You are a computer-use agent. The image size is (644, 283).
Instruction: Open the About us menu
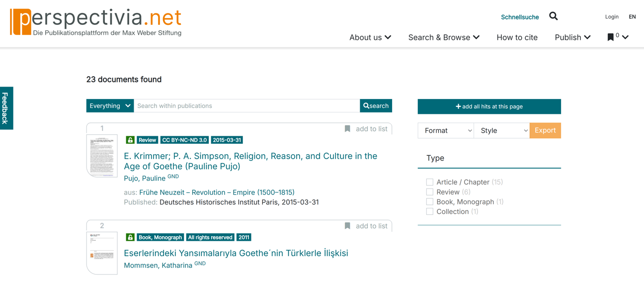point(370,37)
